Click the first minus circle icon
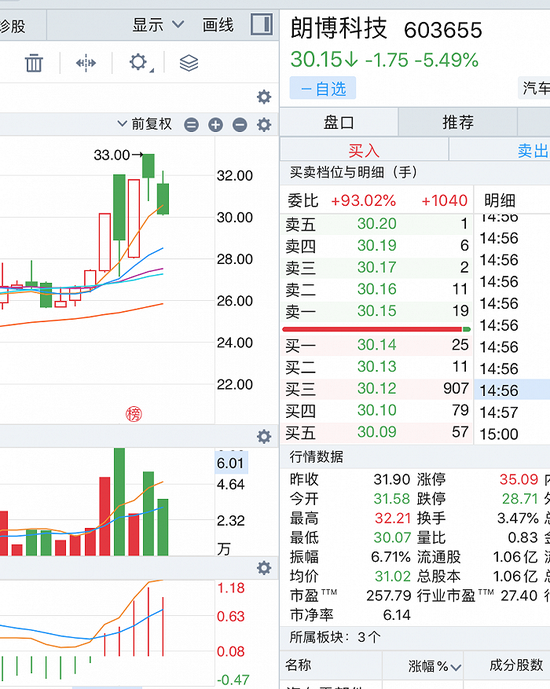This screenshot has height=689, width=550. [191, 125]
